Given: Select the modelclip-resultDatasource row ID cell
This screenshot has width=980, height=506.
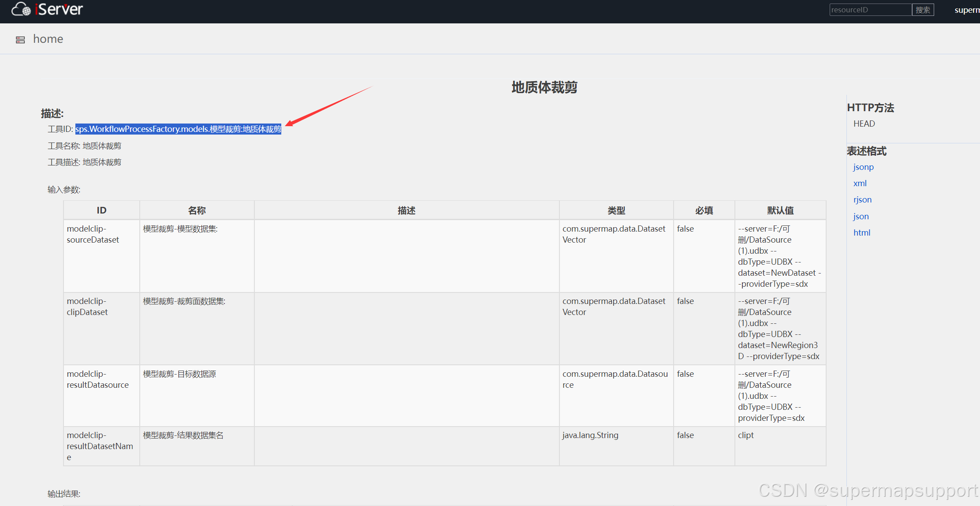Looking at the screenshot, I should pyautogui.click(x=98, y=379).
